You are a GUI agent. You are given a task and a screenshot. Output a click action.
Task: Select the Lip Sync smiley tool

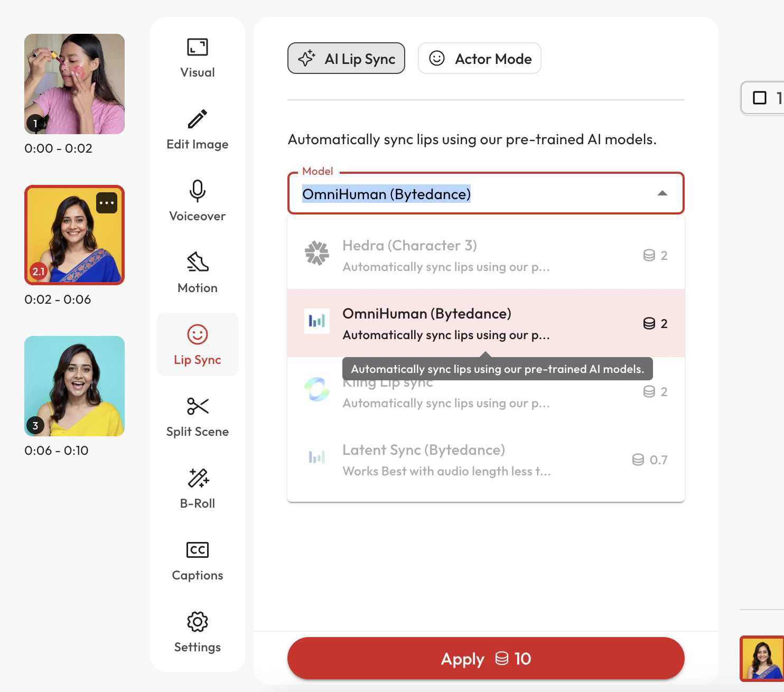click(x=198, y=334)
